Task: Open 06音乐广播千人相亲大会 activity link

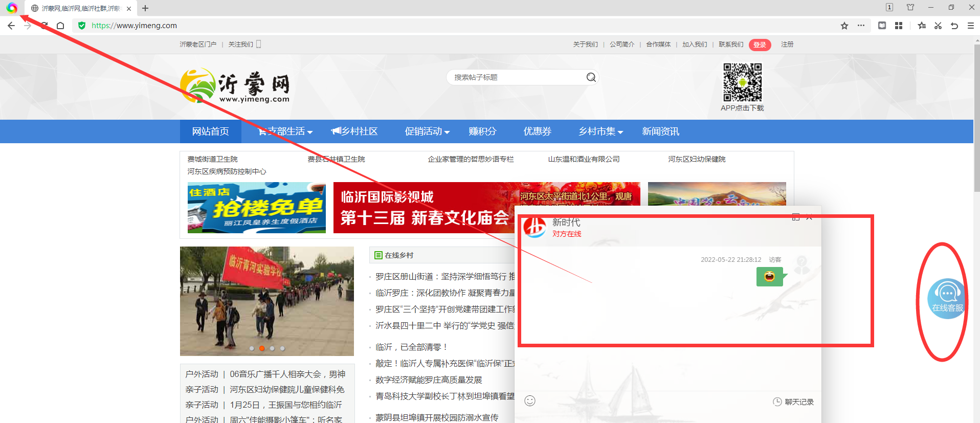Action: tap(287, 374)
